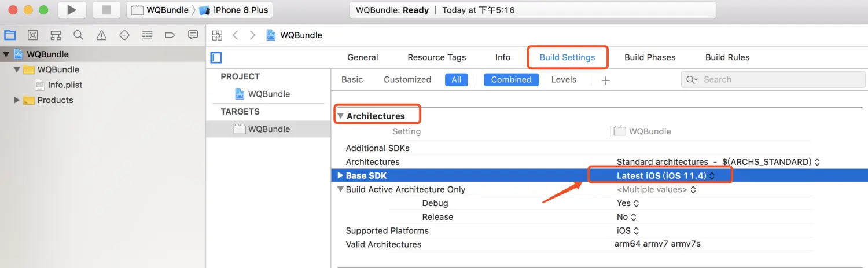
Task: Switch to the Info tab
Action: point(503,57)
